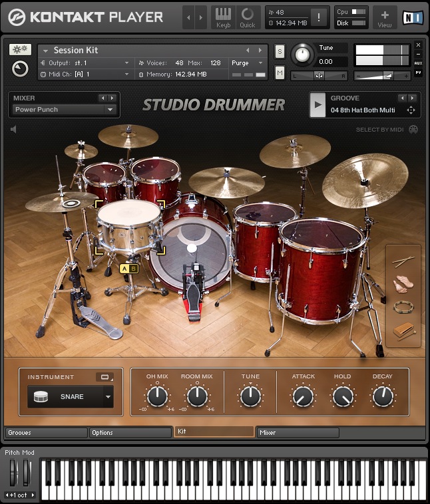Click the Tune value 0.00 field

click(x=332, y=61)
